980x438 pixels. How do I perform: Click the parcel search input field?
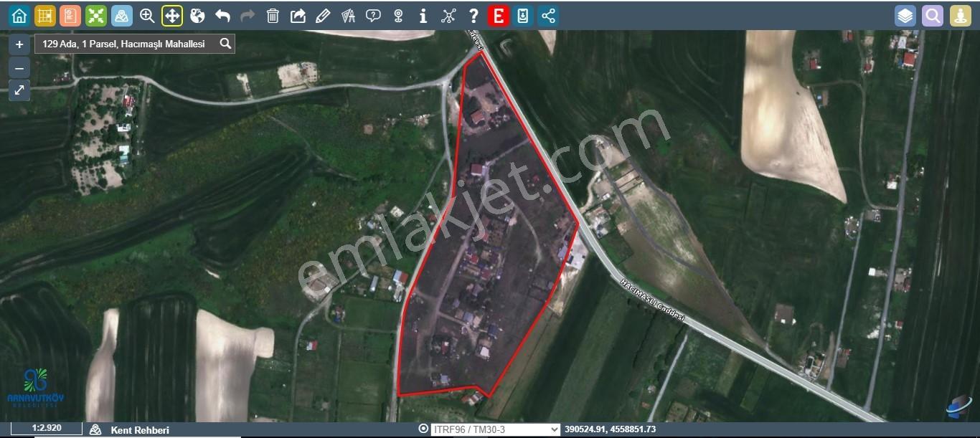click(x=126, y=44)
